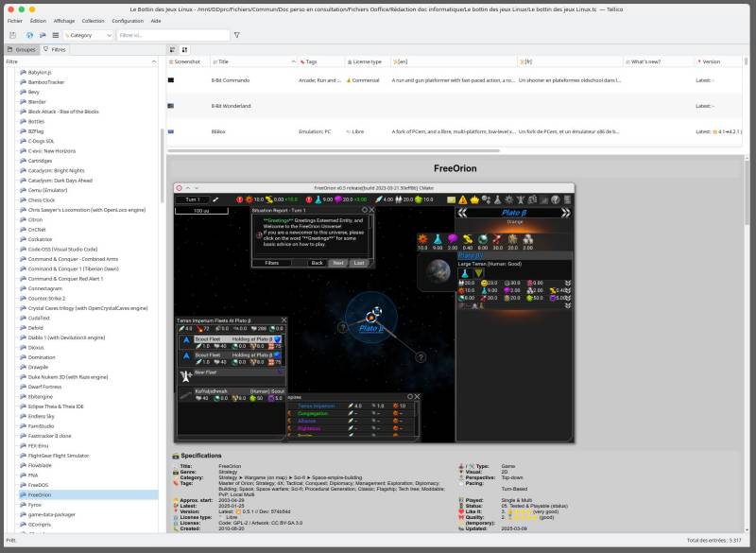Select the 8-Bit Commando entry title

click(x=231, y=80)
